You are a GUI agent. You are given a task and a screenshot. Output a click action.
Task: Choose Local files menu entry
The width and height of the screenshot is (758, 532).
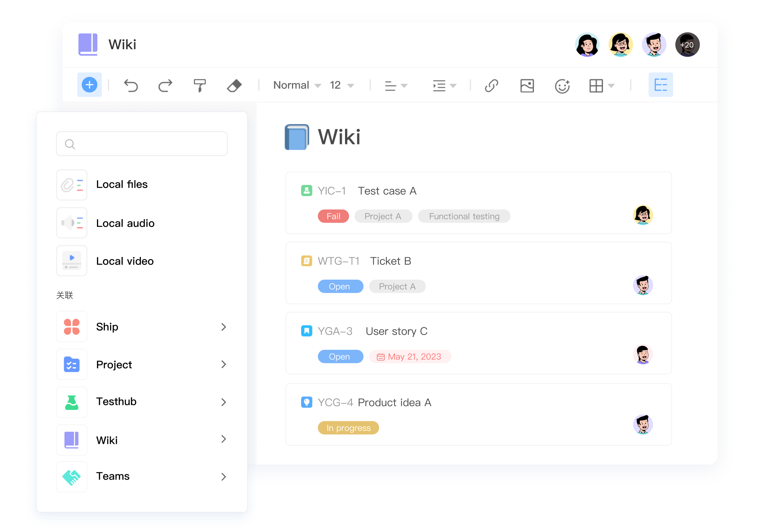(x=122, y=184)
